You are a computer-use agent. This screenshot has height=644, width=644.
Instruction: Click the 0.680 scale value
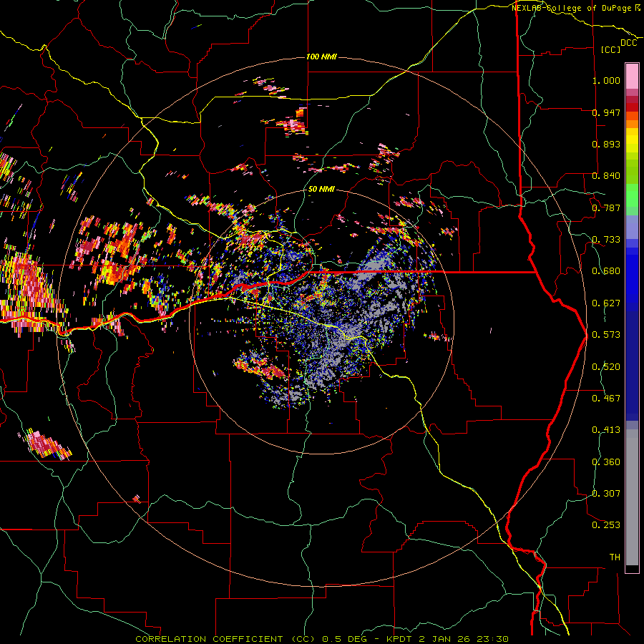click(606, 271)
